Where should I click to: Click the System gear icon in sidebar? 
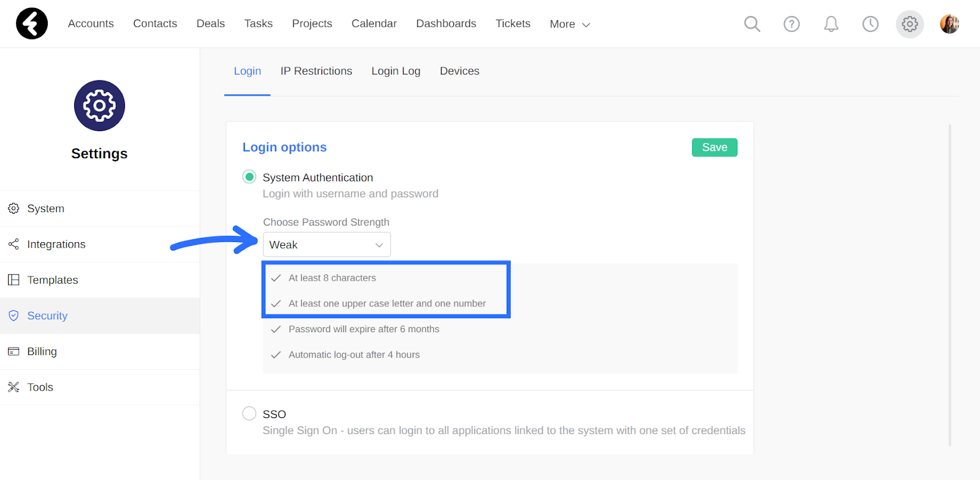coord(13,208)
